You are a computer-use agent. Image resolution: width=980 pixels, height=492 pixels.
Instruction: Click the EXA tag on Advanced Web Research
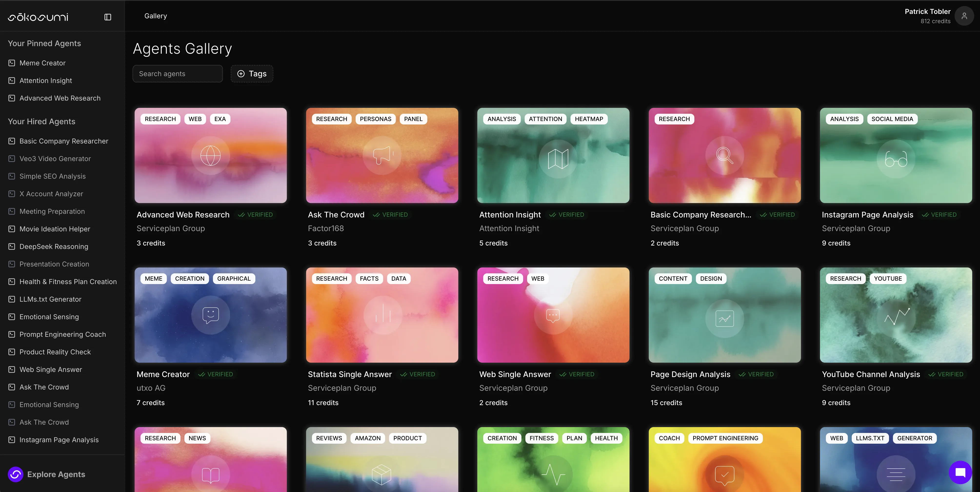220,119
